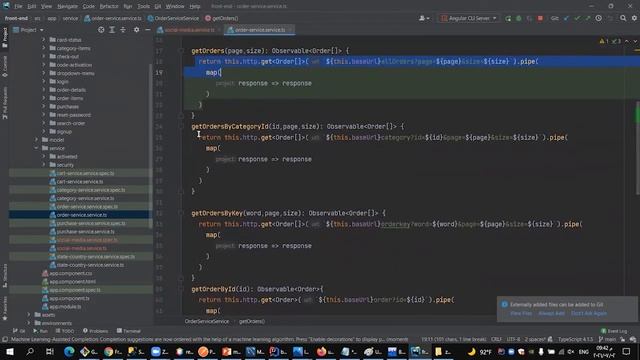Click the green Git Push arrow
The width and height of the screenshot is (640, 360).
coord(588,18)
